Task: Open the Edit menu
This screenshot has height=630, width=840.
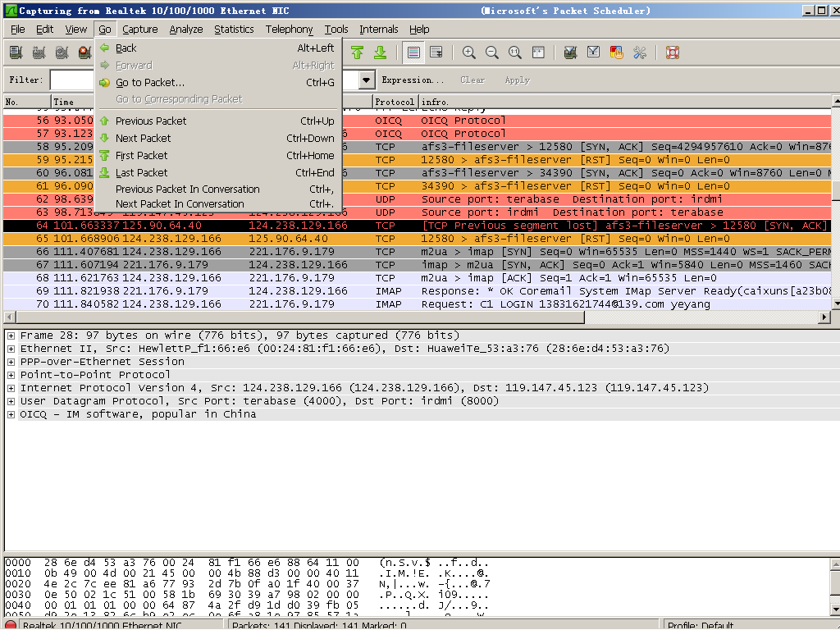Action: 44,30
